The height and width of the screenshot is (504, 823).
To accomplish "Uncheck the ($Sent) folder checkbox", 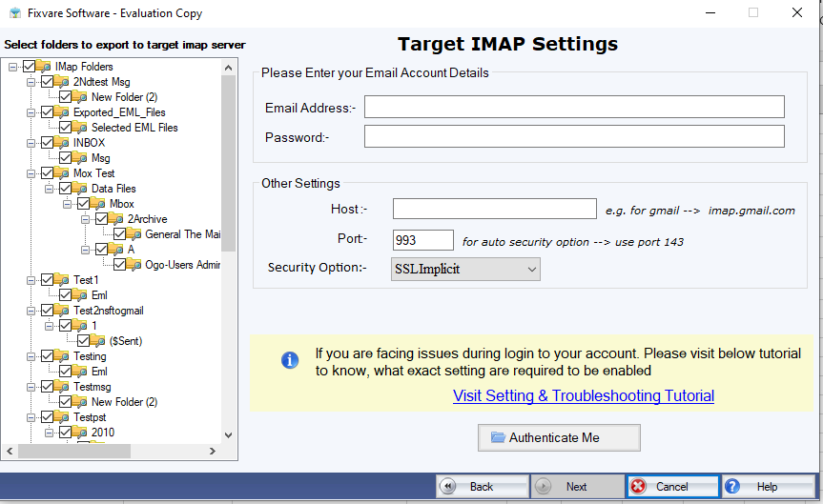I will click(84, 341).
